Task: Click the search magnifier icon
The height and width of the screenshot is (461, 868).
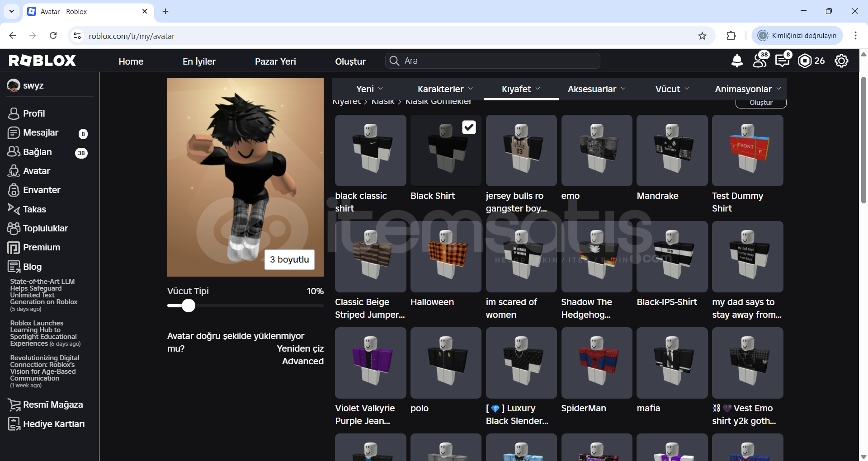Action: 394,61
